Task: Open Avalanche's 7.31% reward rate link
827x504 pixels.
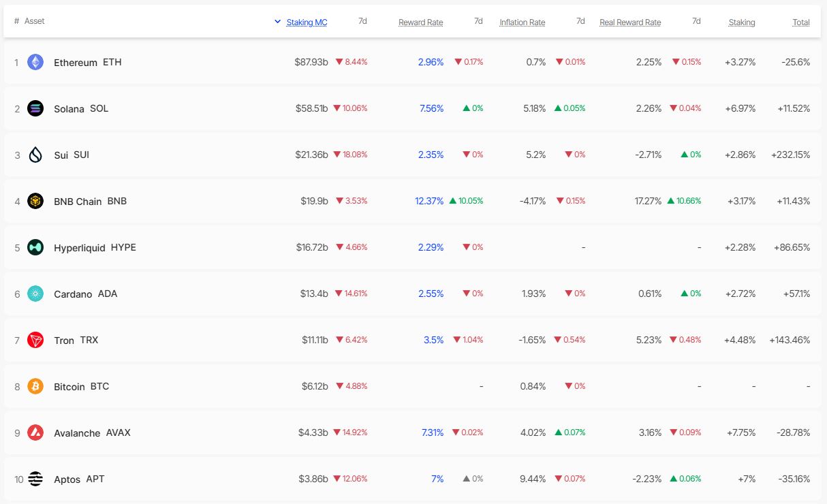Action: point(433,432)
